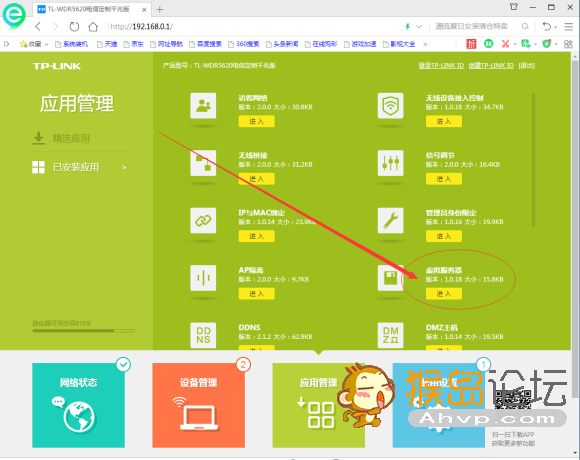Select 精选应用 in sidebar

click(x=71, y=138)
